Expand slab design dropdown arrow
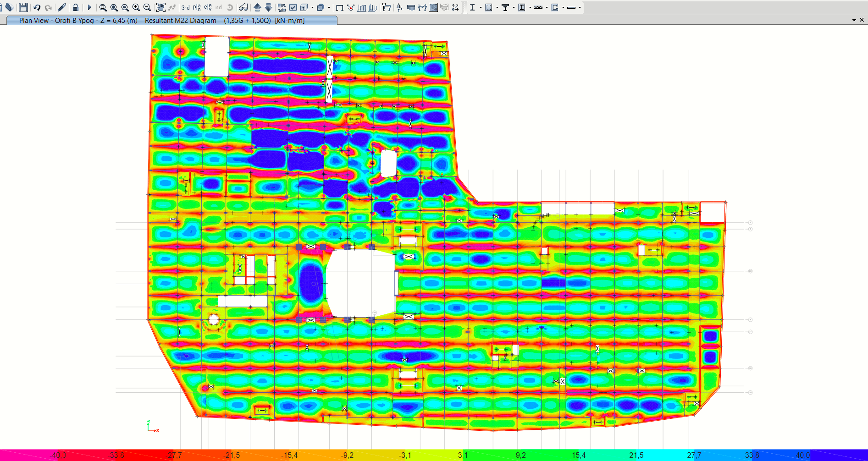This screenshot has width=868, height=461. click(x=580, y=7)
